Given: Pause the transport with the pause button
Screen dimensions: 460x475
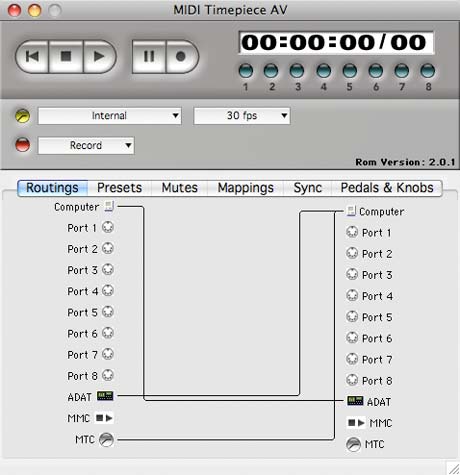Looking at the screenshot, I should click(149, 56).
